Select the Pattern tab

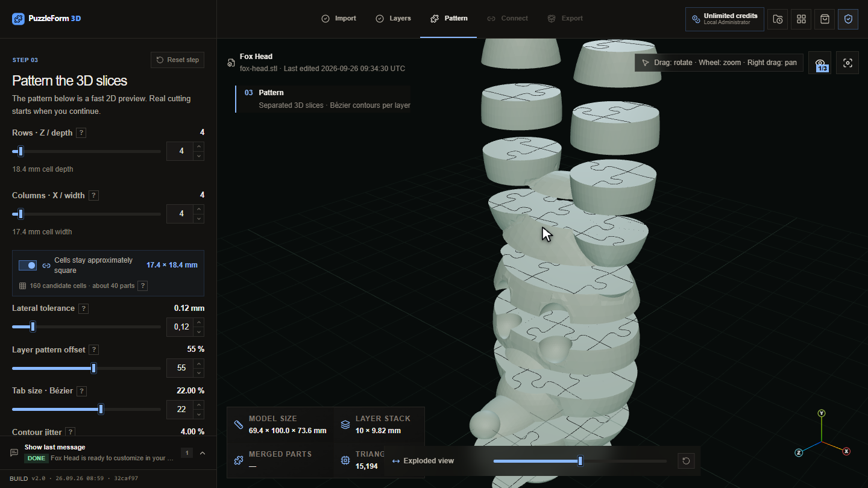[449, 19]
